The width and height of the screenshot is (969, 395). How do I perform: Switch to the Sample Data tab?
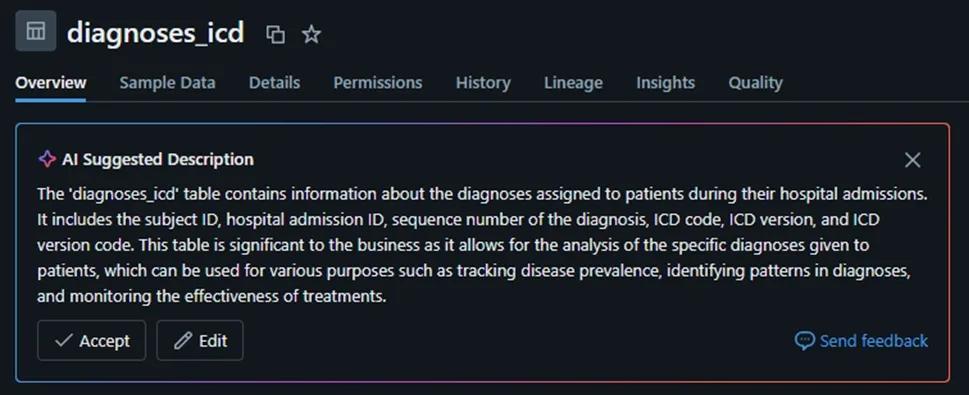click(x=167, y=83)
